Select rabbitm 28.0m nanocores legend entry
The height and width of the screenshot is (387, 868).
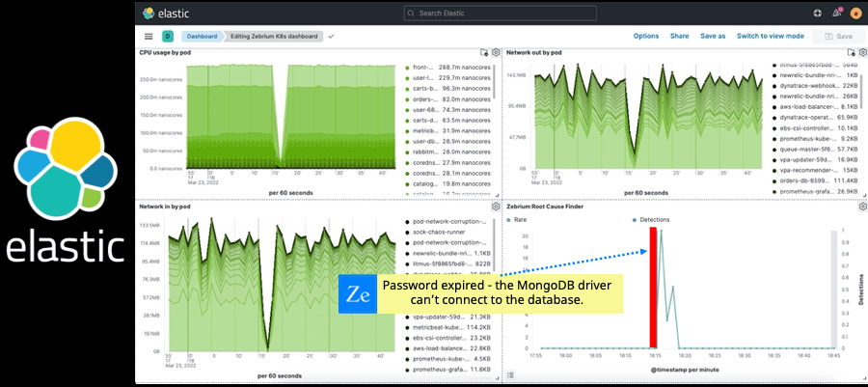coord(448,152)
